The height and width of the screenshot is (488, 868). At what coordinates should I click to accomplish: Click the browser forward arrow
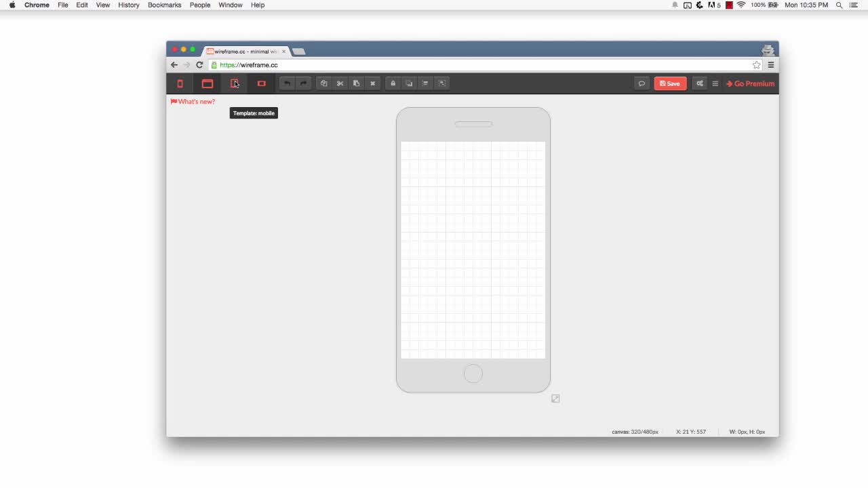[186, 65]
